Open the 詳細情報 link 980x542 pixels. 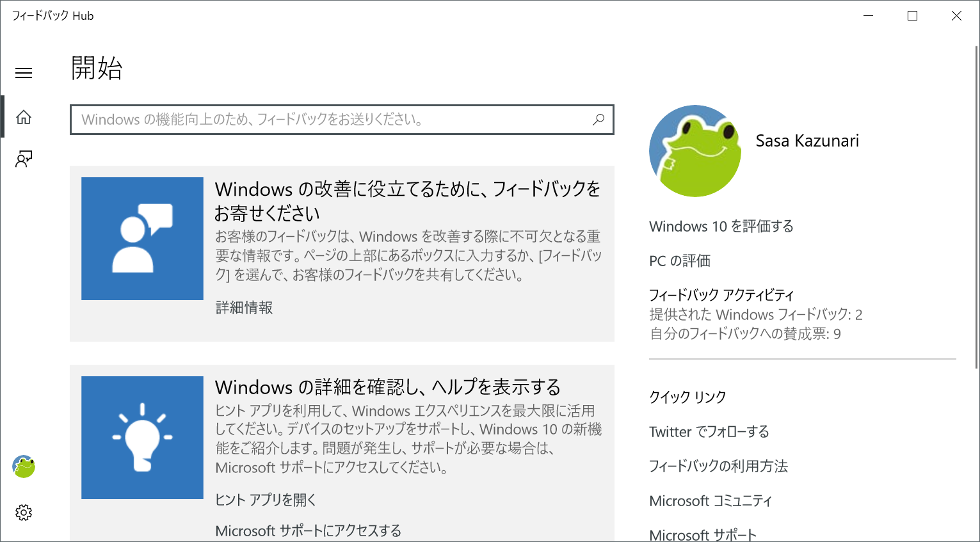[x=244, y=308]
